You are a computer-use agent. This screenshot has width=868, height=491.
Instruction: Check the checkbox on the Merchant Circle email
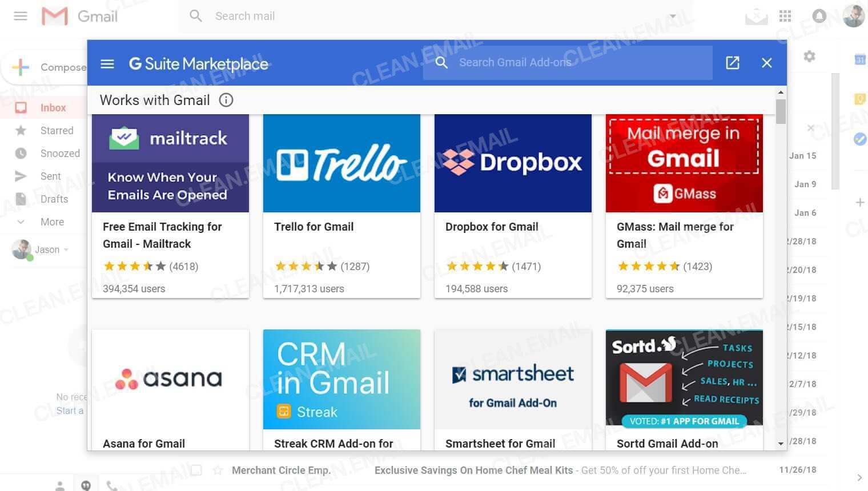click(196, 469)
